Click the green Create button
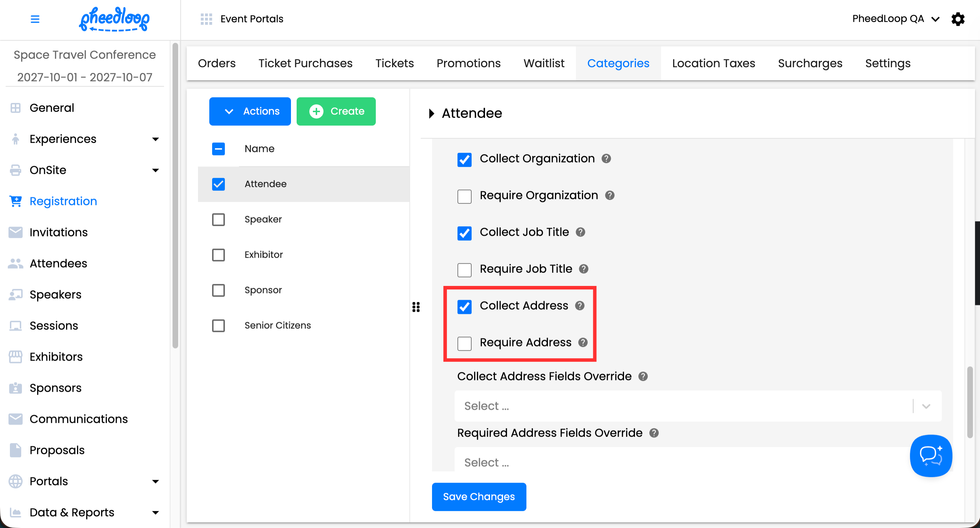 [x=336, y=111]
